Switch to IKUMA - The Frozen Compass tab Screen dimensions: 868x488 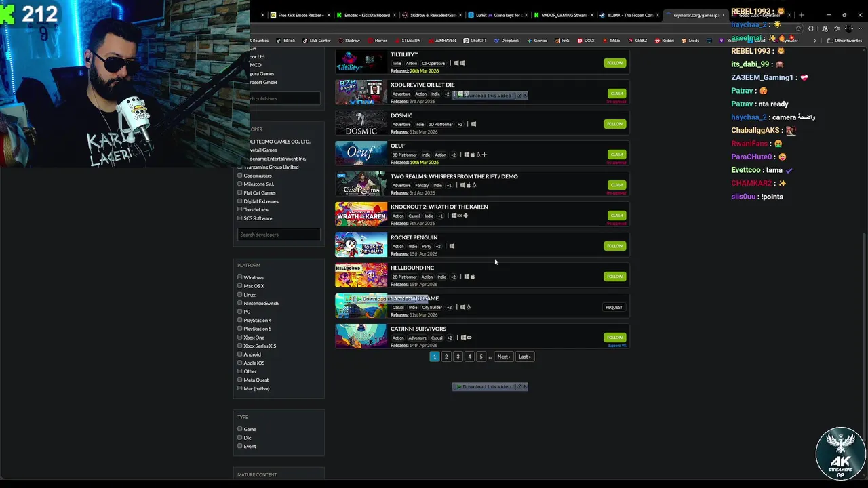pos(628,15)
